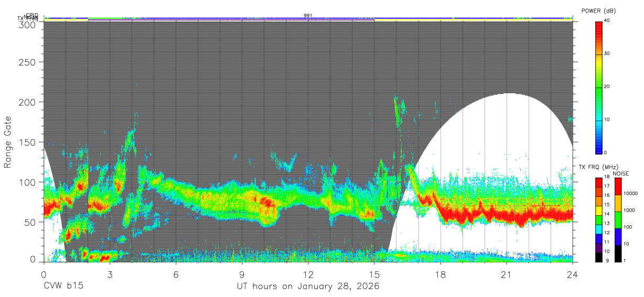Click the green swatch in the NOISE legend
The width and height of the screenshot is (644, 297).
[617, 220]
